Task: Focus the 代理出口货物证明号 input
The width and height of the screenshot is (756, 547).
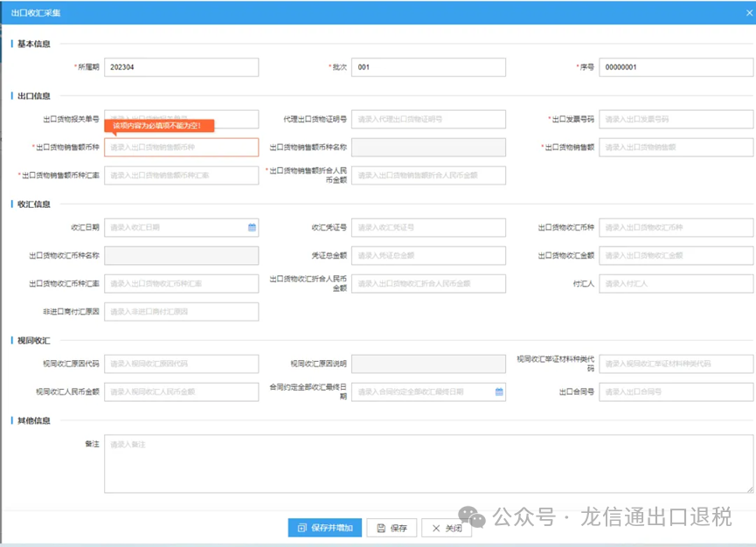Action: pyautogui.click(x=428, y=119)
